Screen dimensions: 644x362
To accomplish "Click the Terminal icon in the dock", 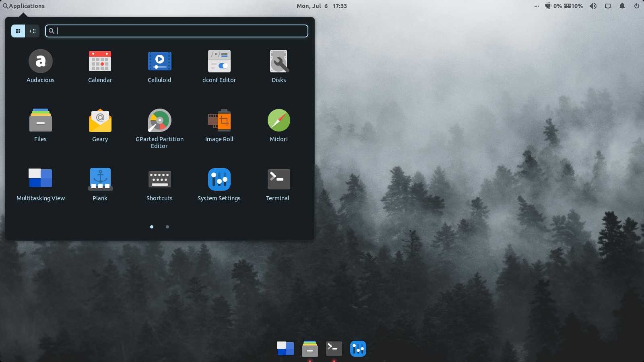I will tap(334, 348).
